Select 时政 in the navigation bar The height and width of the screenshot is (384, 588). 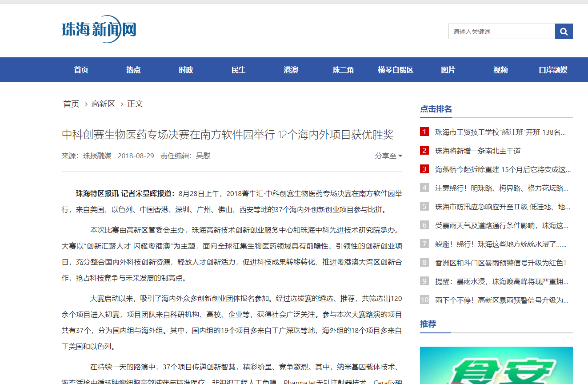point(186,70)
